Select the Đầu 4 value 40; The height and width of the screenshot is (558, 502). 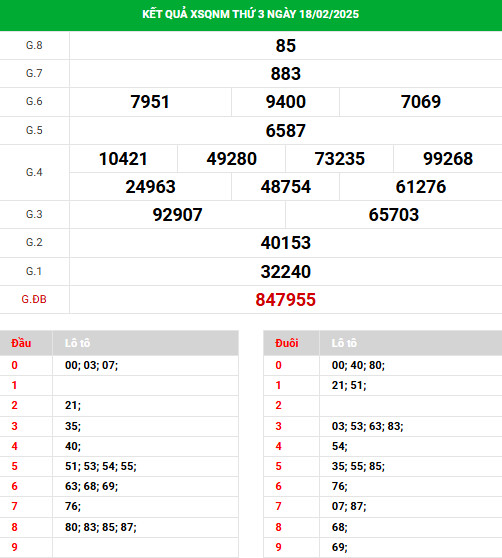(73, 446)
